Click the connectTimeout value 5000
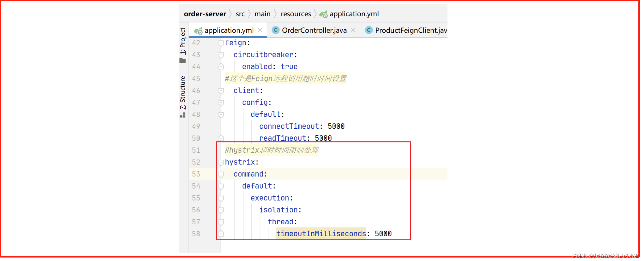644x261 pixels. [x=336, y=126]
